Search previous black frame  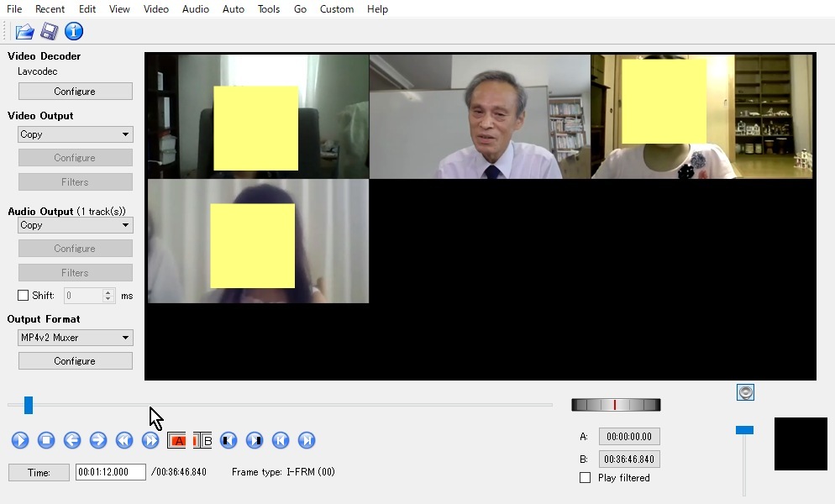[228, 440]
